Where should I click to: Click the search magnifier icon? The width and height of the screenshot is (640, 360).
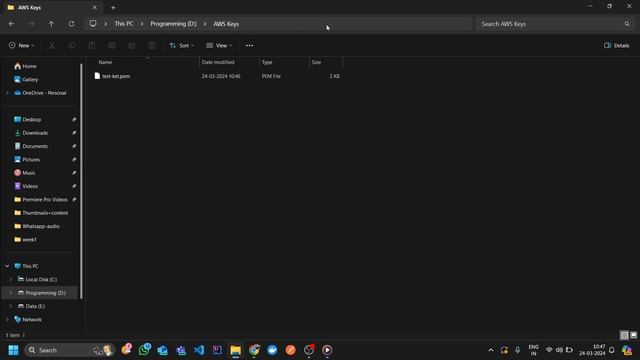click(627, 24)
